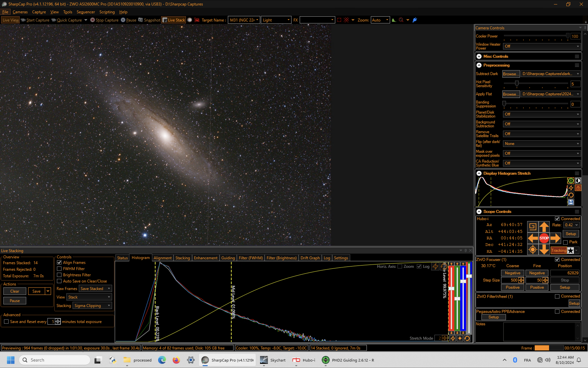Switch to the Alignment tab
Screen dimensions: 588x368
[163, 258]
